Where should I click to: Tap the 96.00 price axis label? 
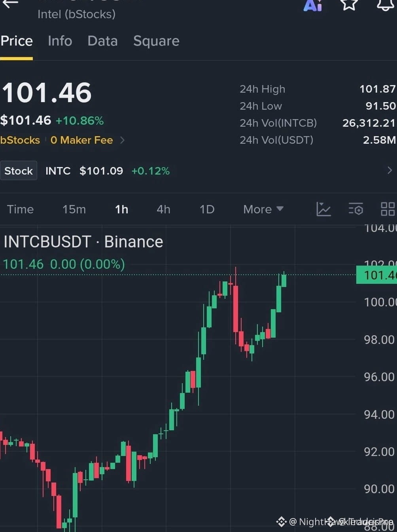pos(380,377)
